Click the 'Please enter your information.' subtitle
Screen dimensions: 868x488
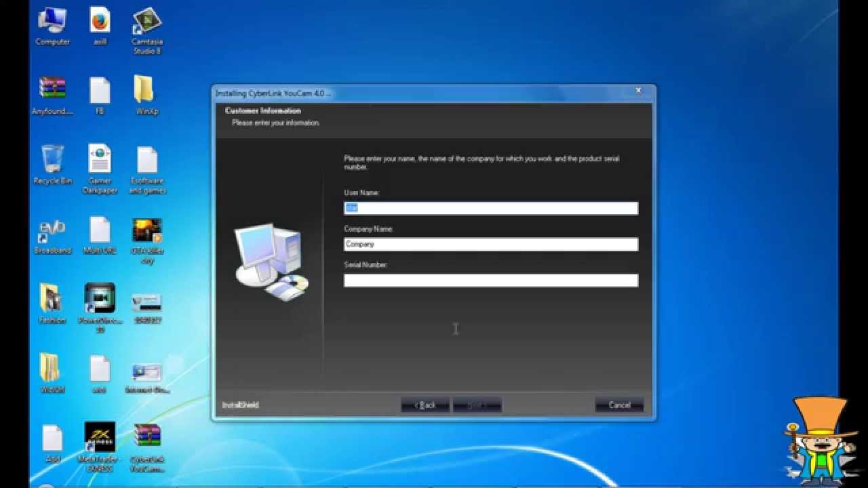point(276,123)
